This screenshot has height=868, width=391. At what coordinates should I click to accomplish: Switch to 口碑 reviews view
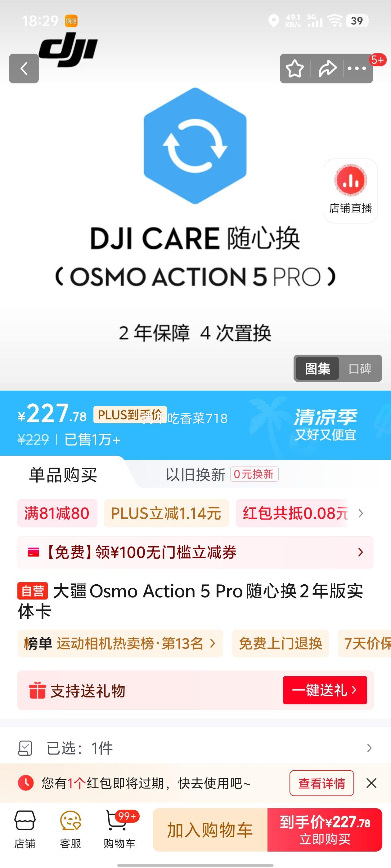[x=360, y=368]
